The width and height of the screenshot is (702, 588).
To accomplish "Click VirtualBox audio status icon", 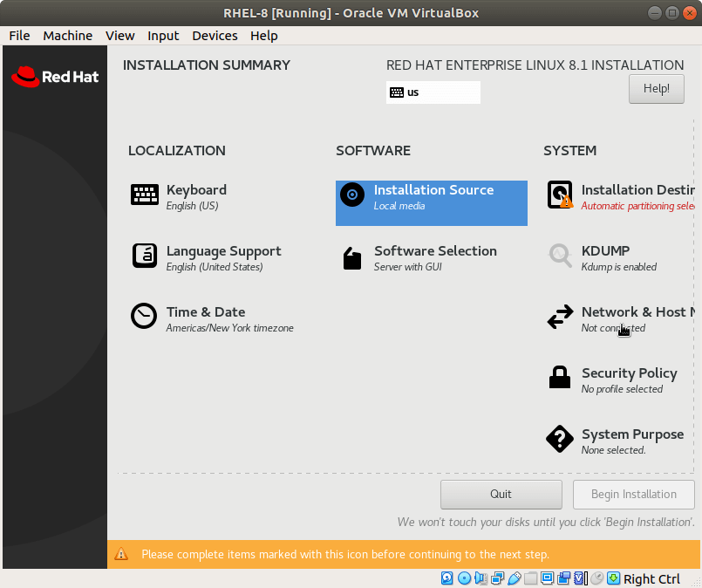I will click(480, 578).
